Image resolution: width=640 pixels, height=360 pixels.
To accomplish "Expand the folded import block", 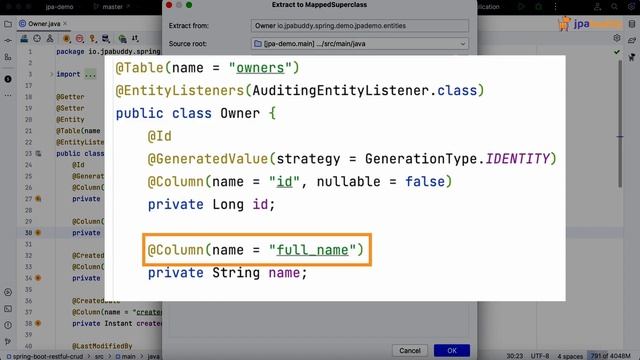I will (x=51, y=74).
